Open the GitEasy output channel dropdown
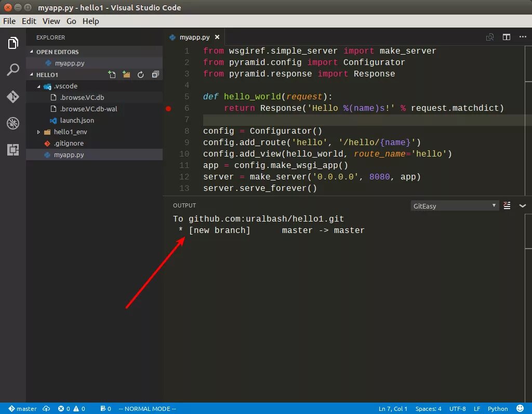Image resolution: width=532 pixels, height=414 pixels. point(455,206)
